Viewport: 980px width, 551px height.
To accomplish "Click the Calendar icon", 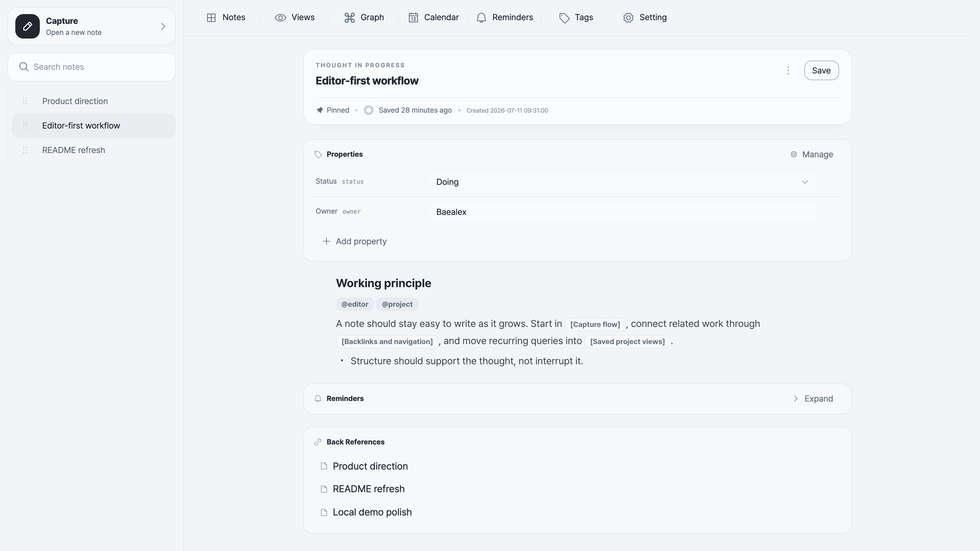I will pyautogui.click(x=413, y=17).
